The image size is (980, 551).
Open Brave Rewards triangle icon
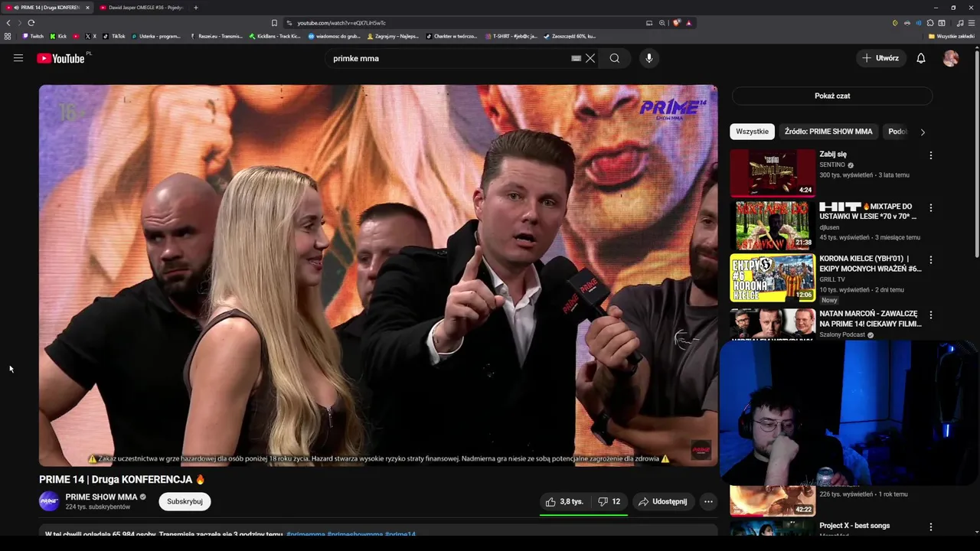point(688,23)
